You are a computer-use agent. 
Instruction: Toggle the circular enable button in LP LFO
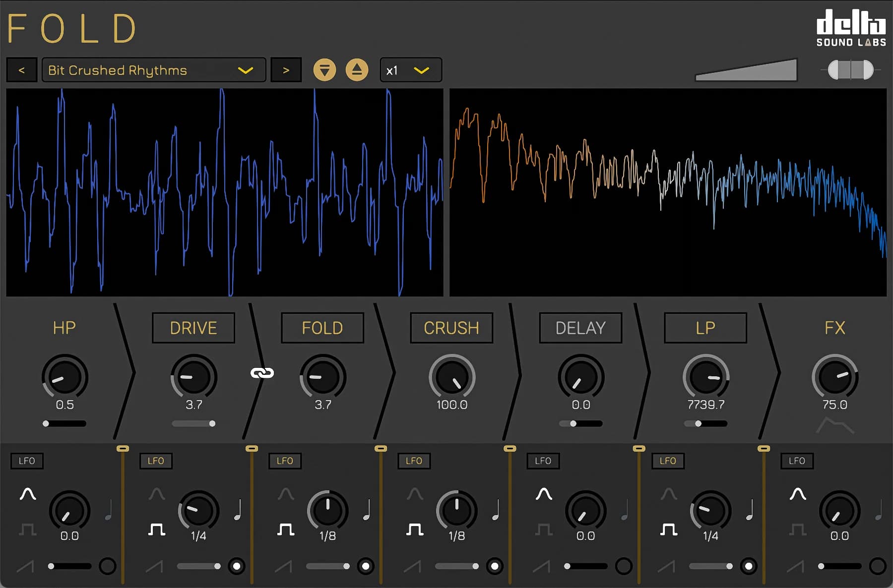(748, 566)
